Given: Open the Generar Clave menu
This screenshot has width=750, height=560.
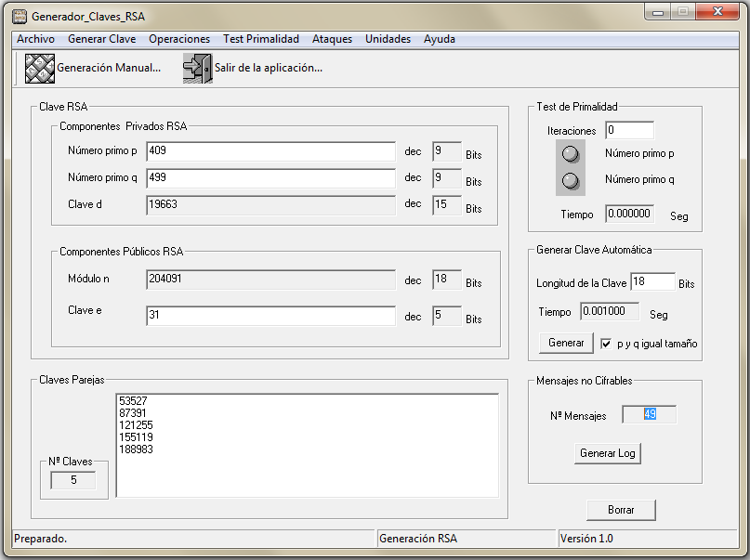Looking at the screenshot, I should [101, 39].
